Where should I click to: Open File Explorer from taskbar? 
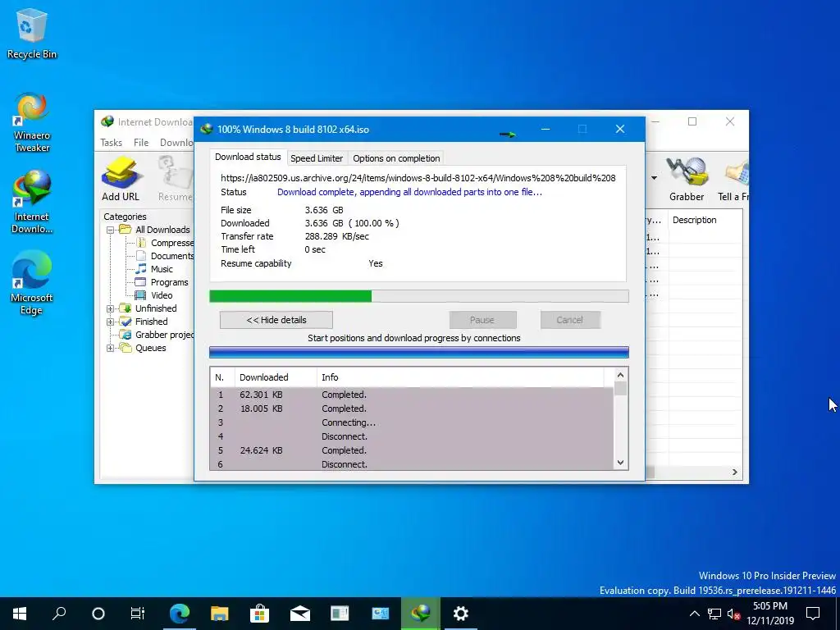[x=219, y=614]
